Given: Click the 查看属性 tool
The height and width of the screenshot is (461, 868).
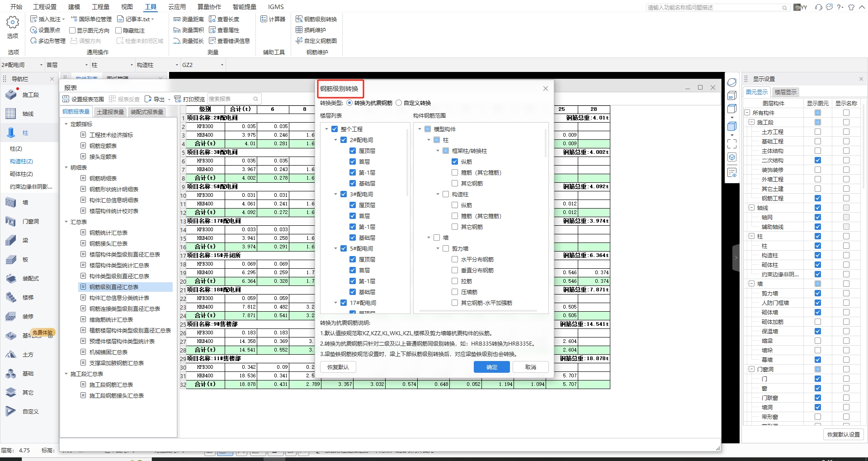Looking at the screenshot, I should click(x=224, y=30).
